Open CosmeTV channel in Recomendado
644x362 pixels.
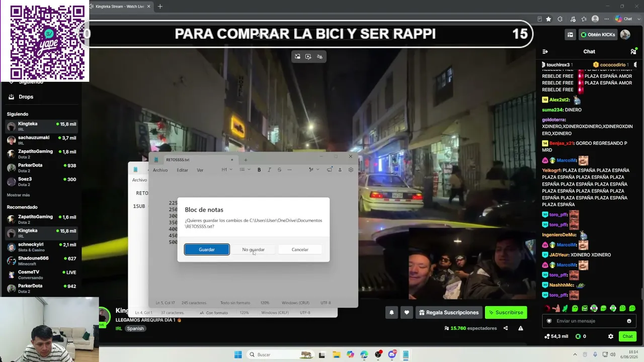pos(42,275)
